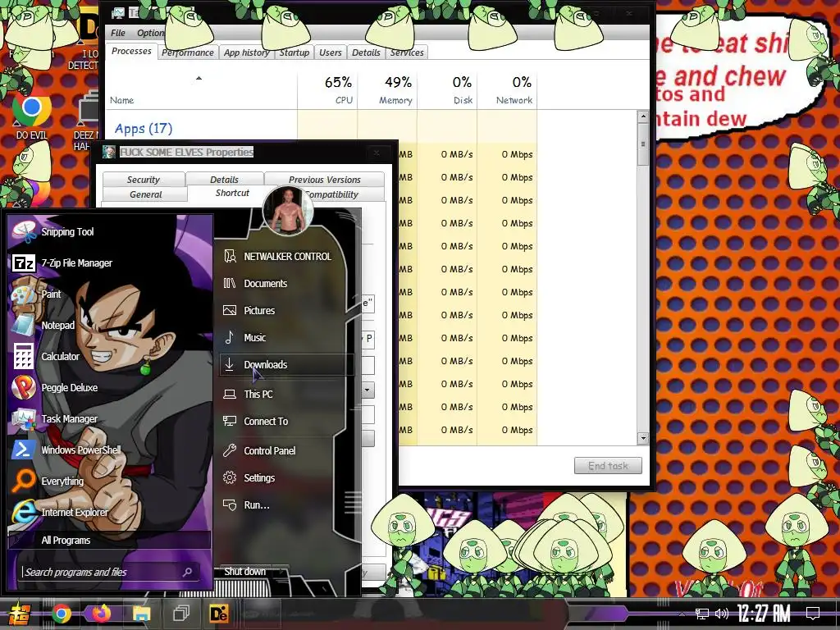Click Task View icon on taskbar

pos(181,614)
